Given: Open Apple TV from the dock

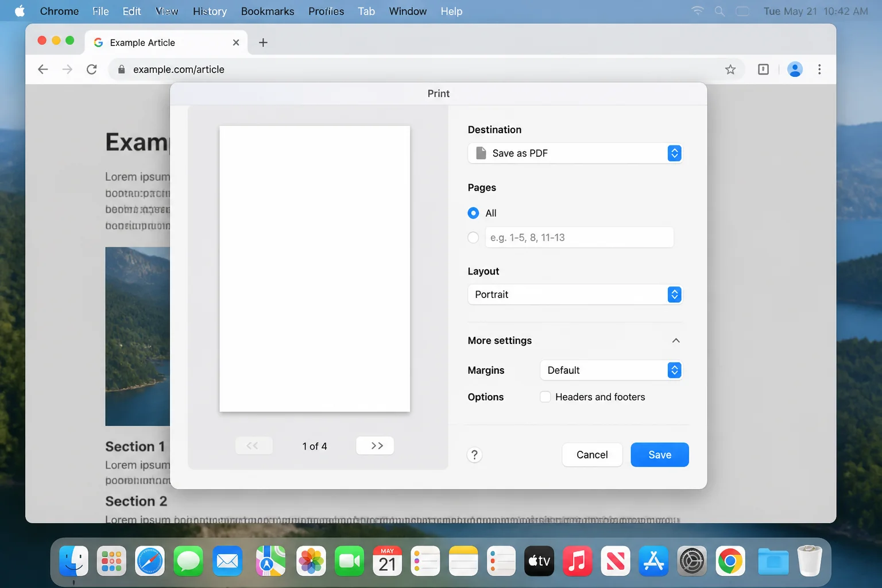Looking at the screenshot, I should (539, 561).
